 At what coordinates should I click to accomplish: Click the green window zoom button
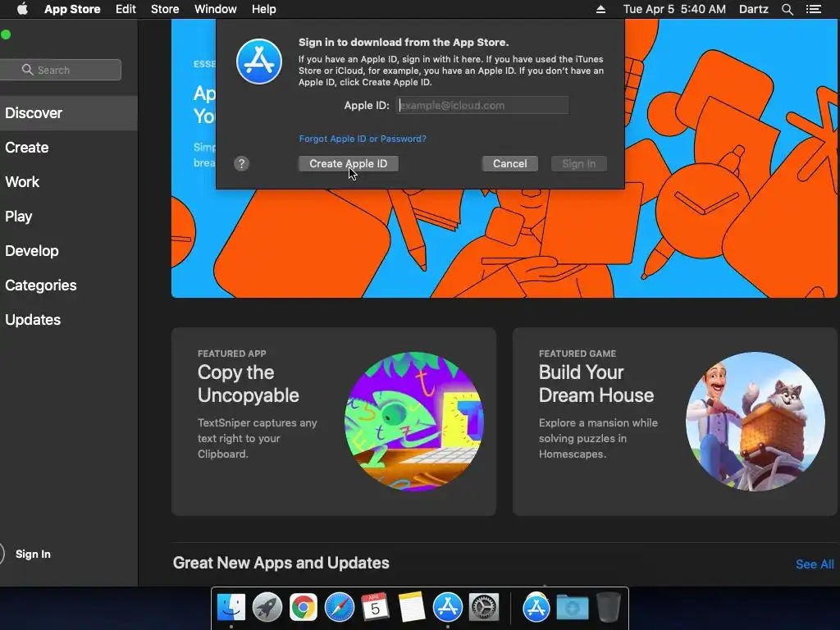coord(6,34)
